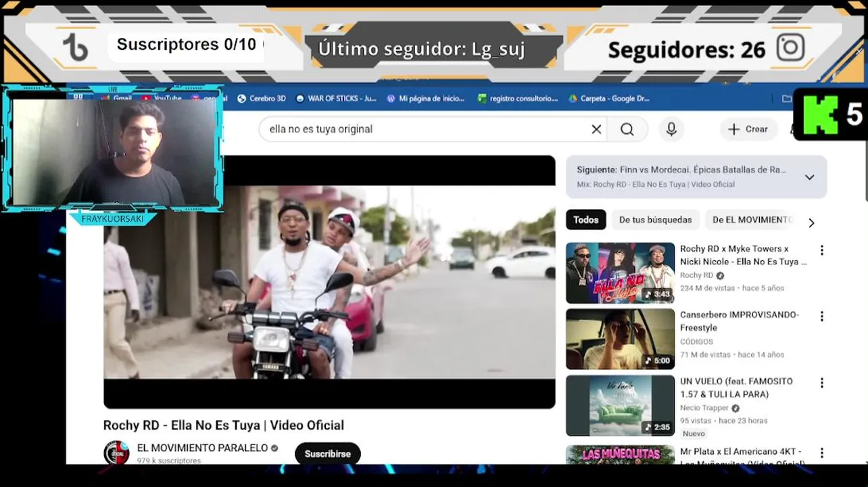Click title Canserbero IMPROVISANDO- Freestyle
This screenshot has width=868, height=487.
(740, 321)
